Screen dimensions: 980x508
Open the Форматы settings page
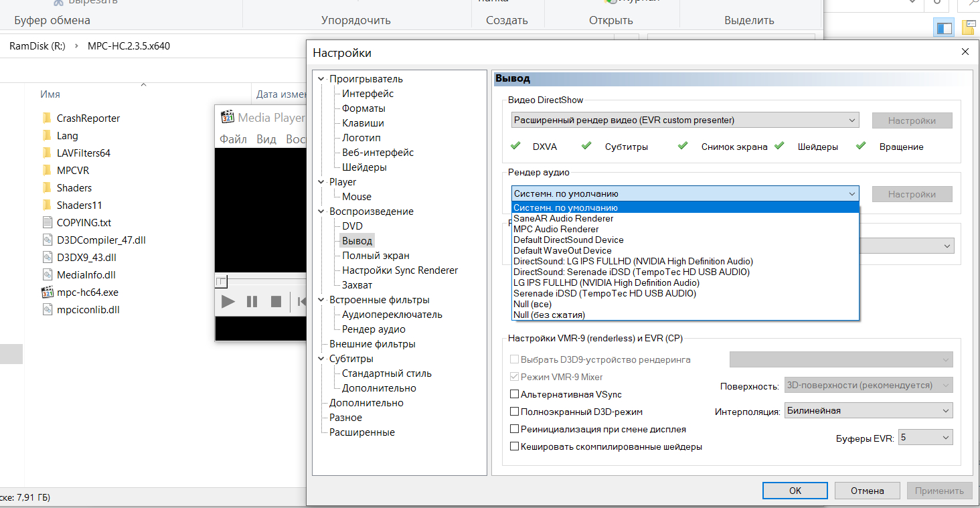click(x=363, y=108)
